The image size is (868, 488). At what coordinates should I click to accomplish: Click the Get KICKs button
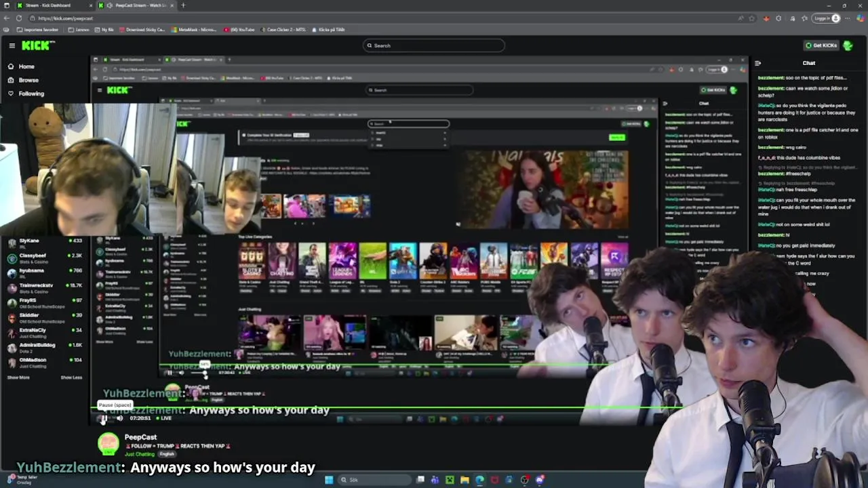[x=821, y=45]
